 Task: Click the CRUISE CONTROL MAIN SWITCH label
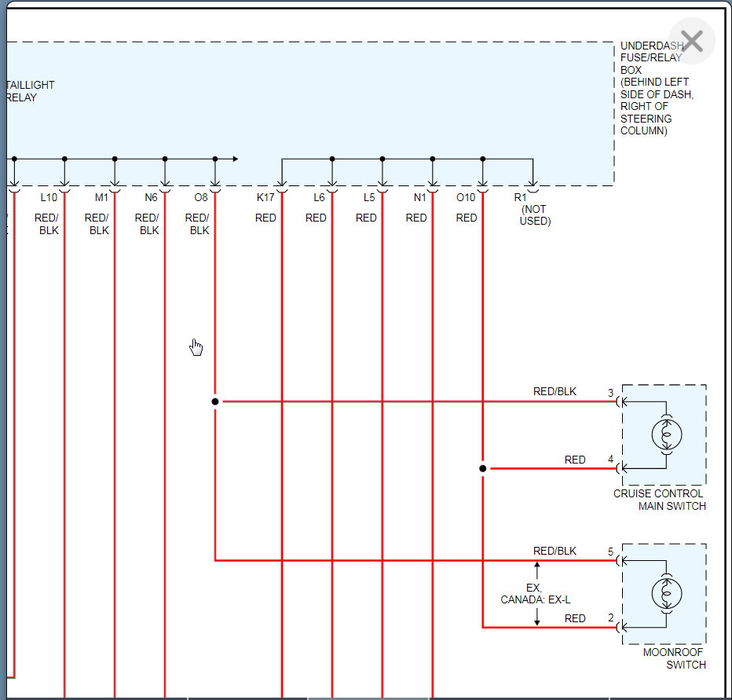tap(659, 500)
